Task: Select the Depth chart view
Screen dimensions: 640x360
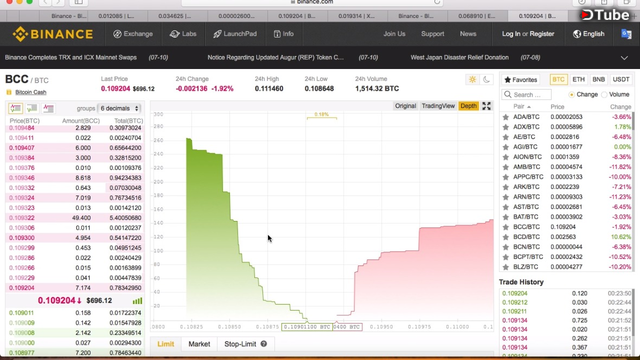Action: tap(468, 106)
